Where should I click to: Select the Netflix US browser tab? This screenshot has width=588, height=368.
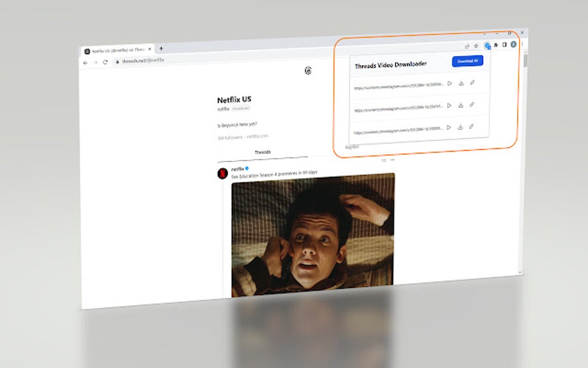click(118, 50)
